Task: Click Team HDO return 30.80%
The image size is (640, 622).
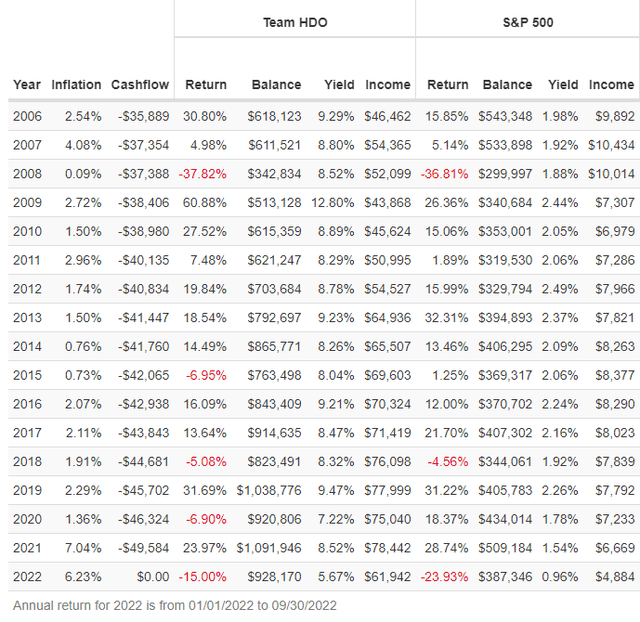Action: pyautogui.click(x=204, y=116)
